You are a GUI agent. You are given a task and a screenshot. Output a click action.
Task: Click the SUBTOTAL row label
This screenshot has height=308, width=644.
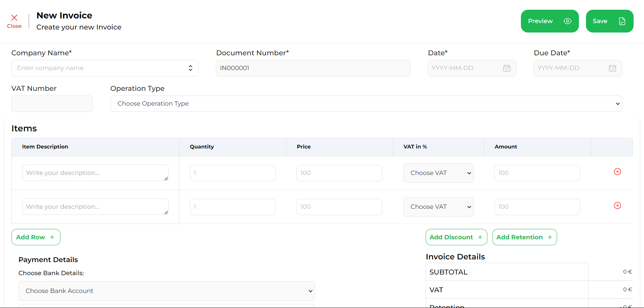coord(448,272)
